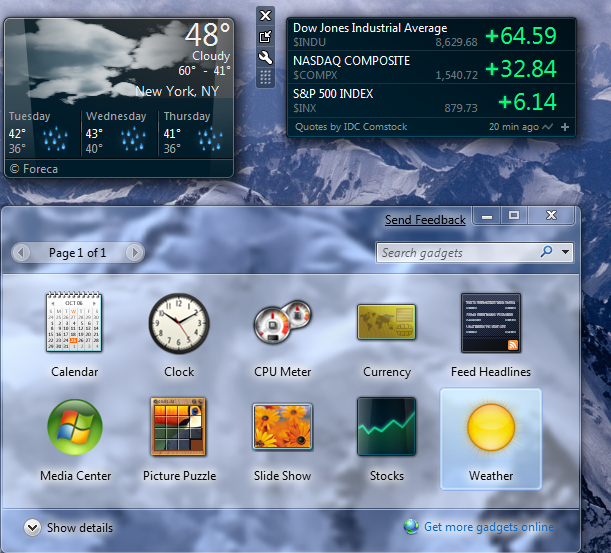The image size is (611, 553).
Task: Close the weather gadget with X
Action: point(265,16)
